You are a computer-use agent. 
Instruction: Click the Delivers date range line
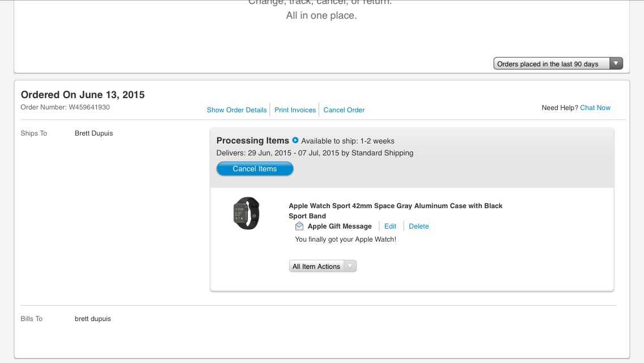(x=315, y=153)
